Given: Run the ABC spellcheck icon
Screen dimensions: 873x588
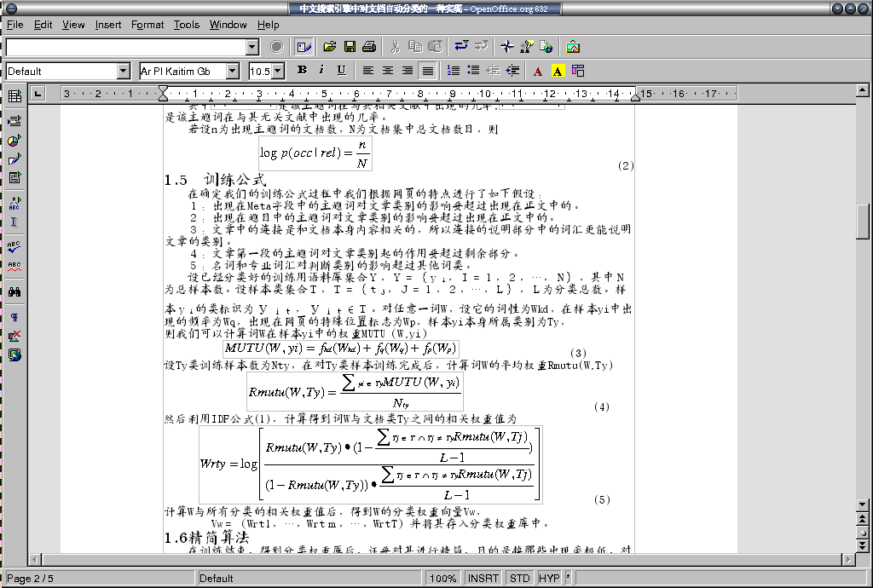Looking at the screenshot, I should click(x=14, y=246).
